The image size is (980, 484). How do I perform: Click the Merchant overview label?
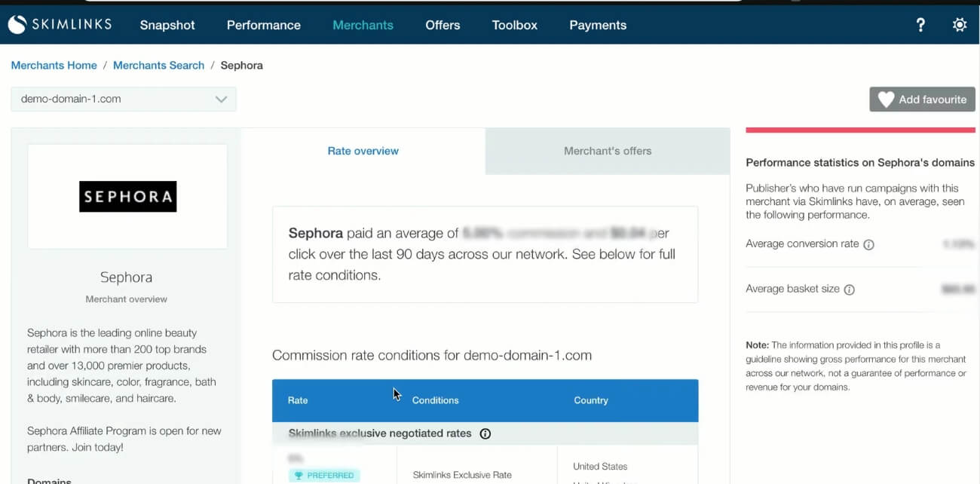(x=127, y=299)
